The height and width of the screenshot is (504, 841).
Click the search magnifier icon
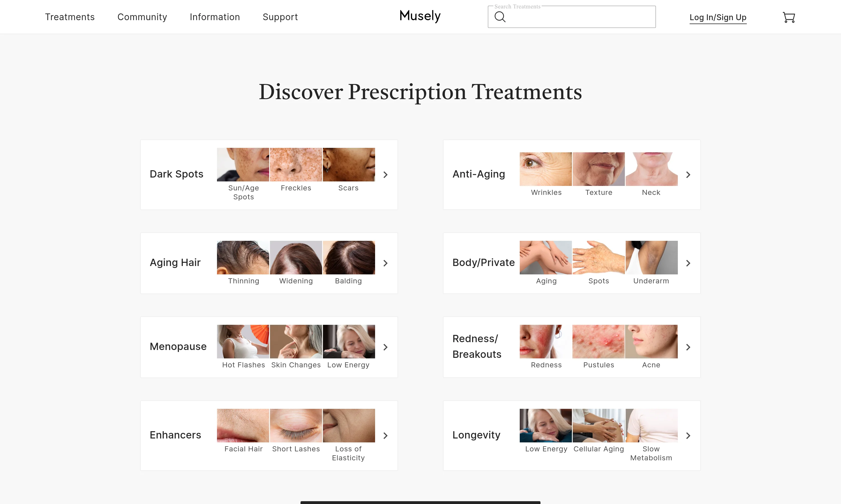[x=500, y=17]
